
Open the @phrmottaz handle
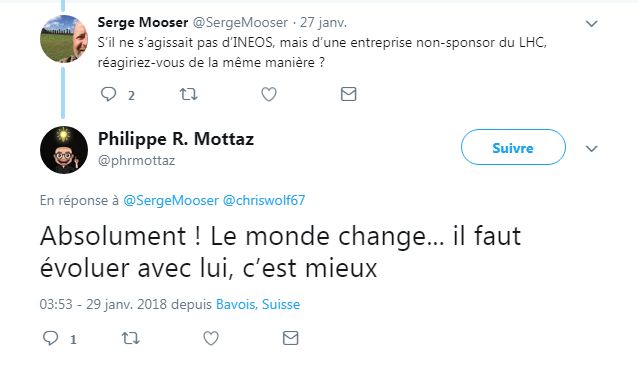coord(136,161)
